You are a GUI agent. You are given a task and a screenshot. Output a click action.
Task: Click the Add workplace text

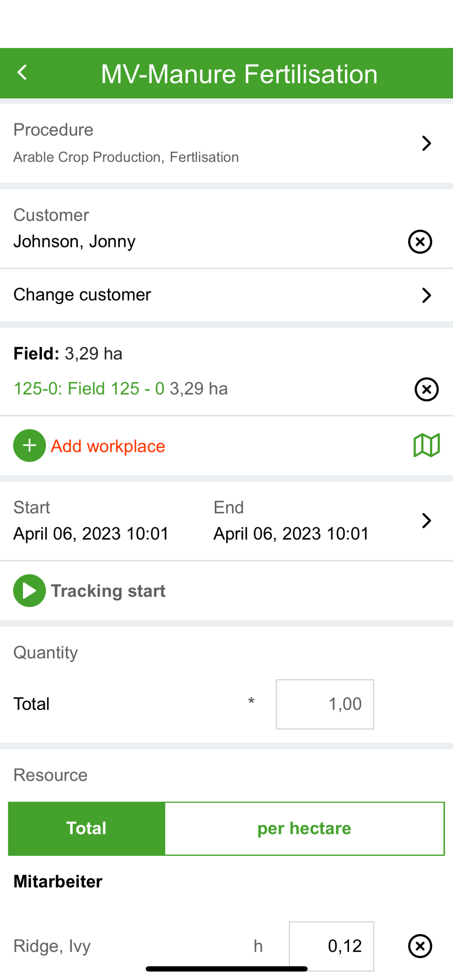click(108, 446)
